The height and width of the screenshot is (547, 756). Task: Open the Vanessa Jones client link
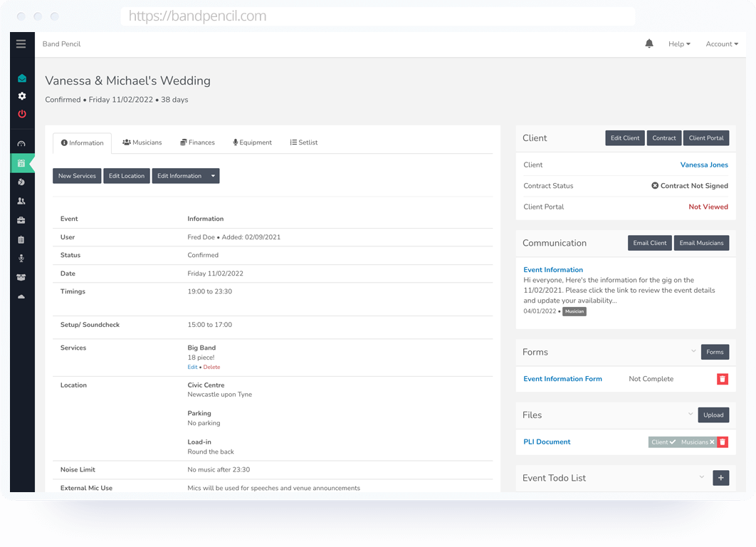[704, 165]
